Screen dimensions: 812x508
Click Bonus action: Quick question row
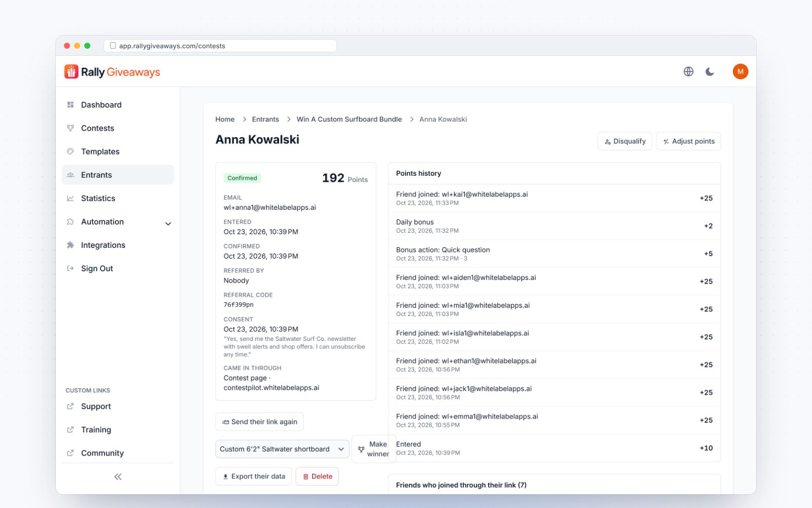tap(554, 254)
